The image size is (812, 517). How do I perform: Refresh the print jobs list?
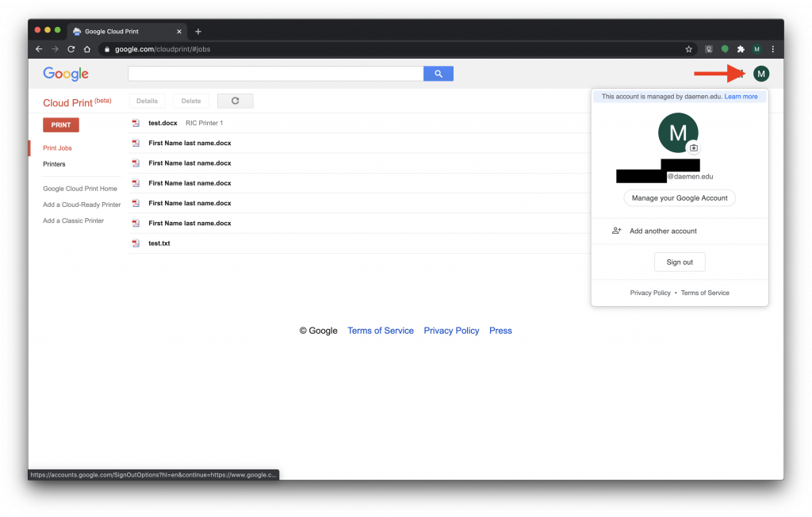(x=235, y=101)
